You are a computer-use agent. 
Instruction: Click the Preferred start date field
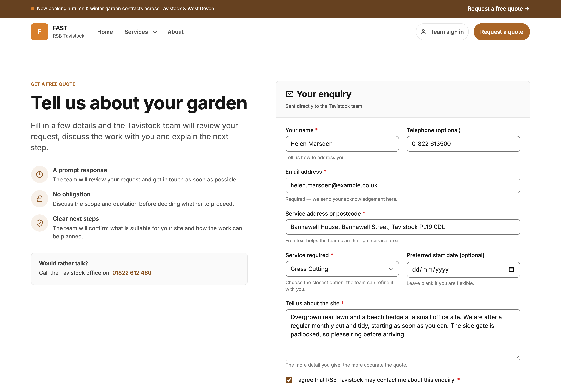[463, 270]
